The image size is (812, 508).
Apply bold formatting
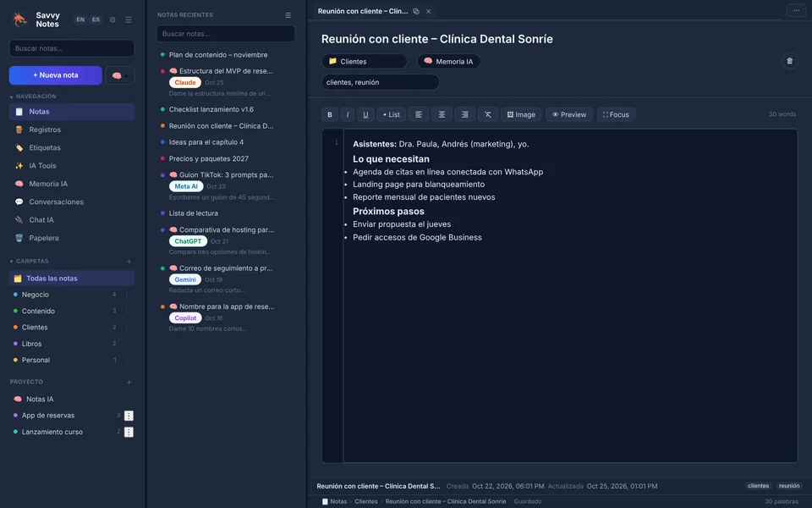(x=329, y=114)
